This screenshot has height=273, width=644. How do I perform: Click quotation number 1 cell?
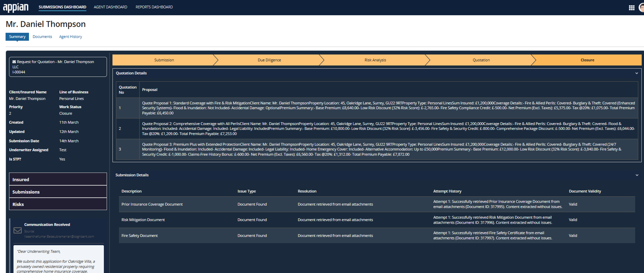pyautogui.click(x=127, y=108)
